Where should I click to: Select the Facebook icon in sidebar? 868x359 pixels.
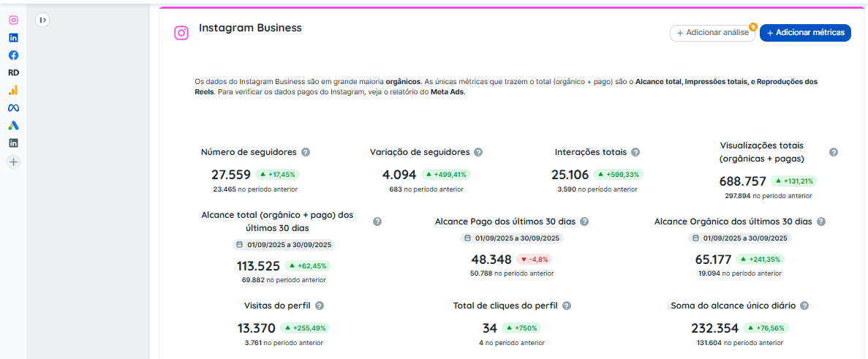pyautogui.click(x=13, y=55)
